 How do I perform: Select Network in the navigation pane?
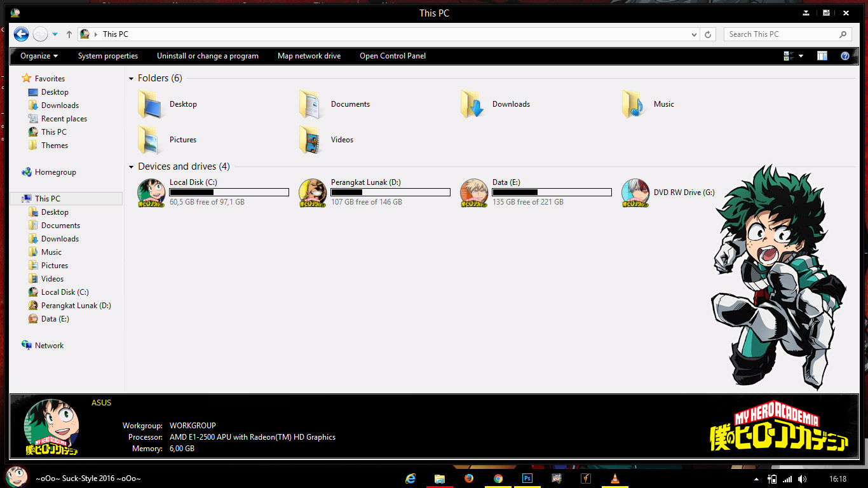click(49, 346)
